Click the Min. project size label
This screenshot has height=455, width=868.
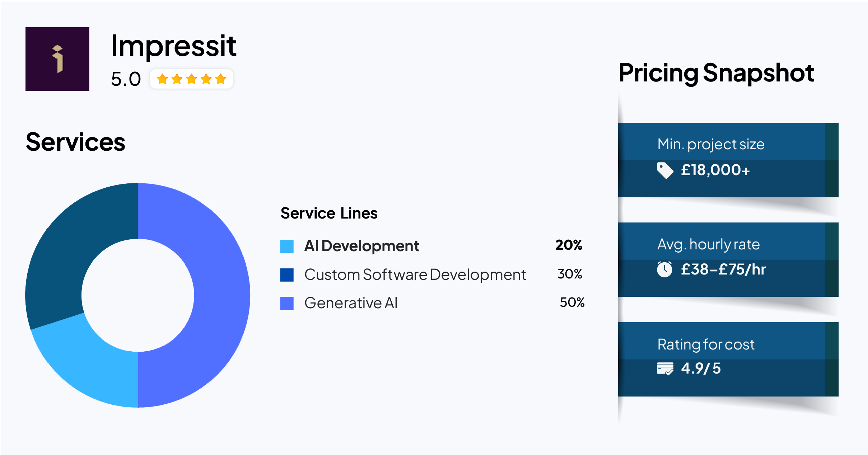pyautogui.click(x=711, y=144)
